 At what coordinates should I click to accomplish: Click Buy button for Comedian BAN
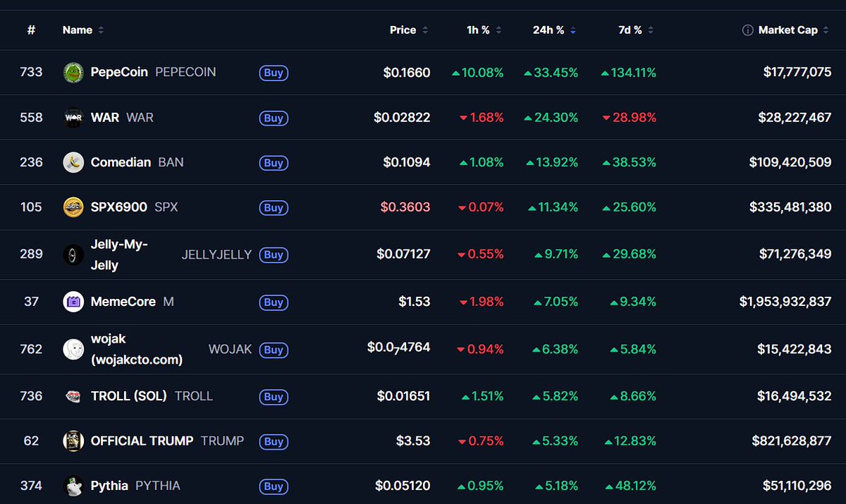tap(274, 163)
